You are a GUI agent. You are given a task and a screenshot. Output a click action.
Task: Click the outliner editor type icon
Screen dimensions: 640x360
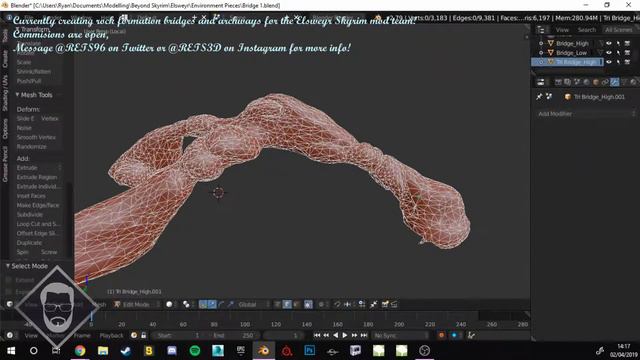tap(541, 30)
